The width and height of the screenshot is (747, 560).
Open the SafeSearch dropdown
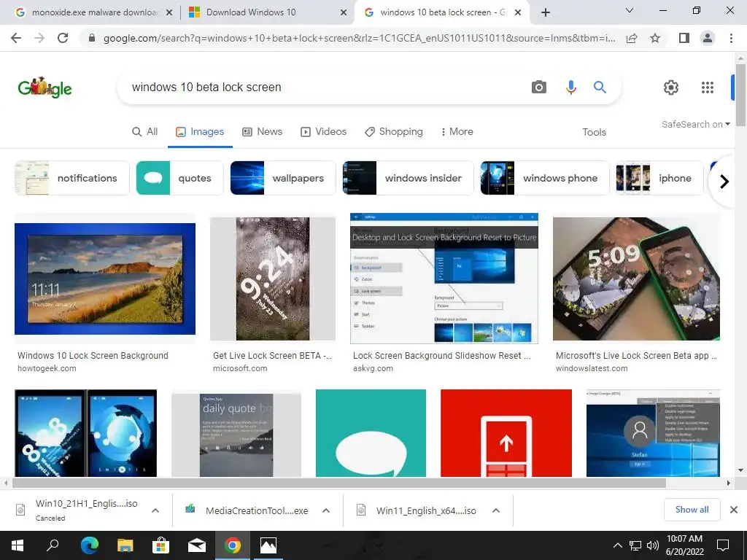coord(695,124)
